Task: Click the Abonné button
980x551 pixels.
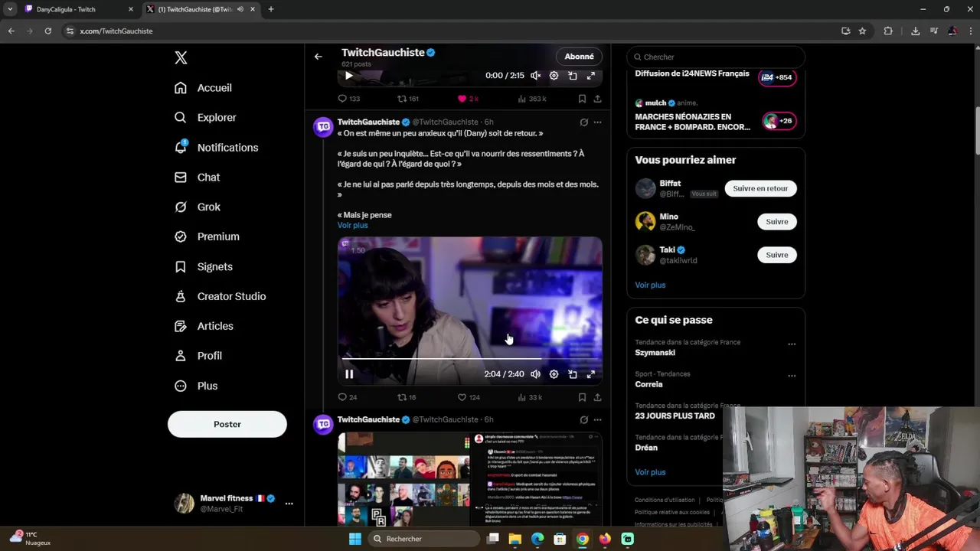Action: pyautogui.click(x=579, y=57)
